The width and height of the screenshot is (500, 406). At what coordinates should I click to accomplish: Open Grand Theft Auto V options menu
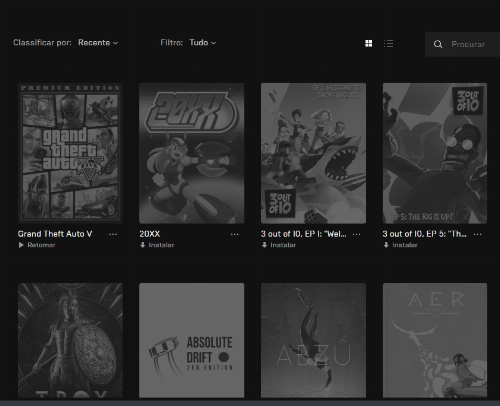(113, 234)
